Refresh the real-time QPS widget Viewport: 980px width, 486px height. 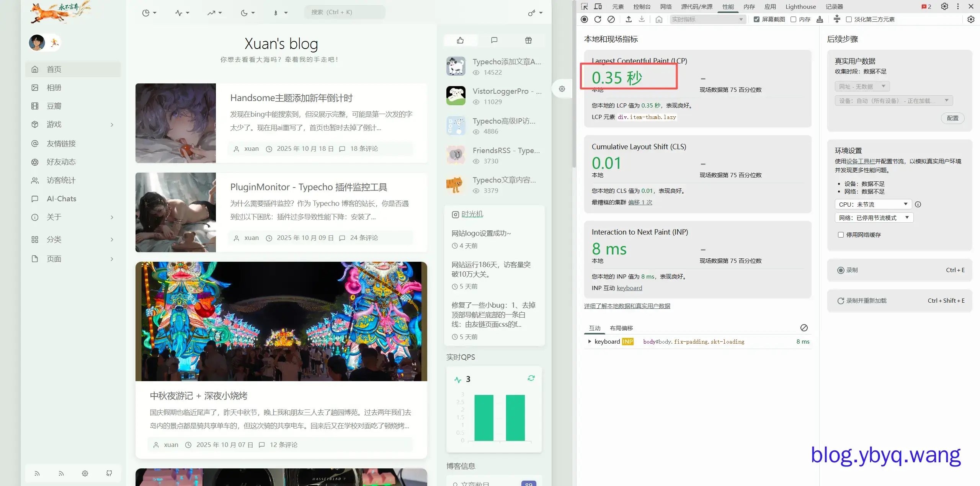tap(531, 378)
